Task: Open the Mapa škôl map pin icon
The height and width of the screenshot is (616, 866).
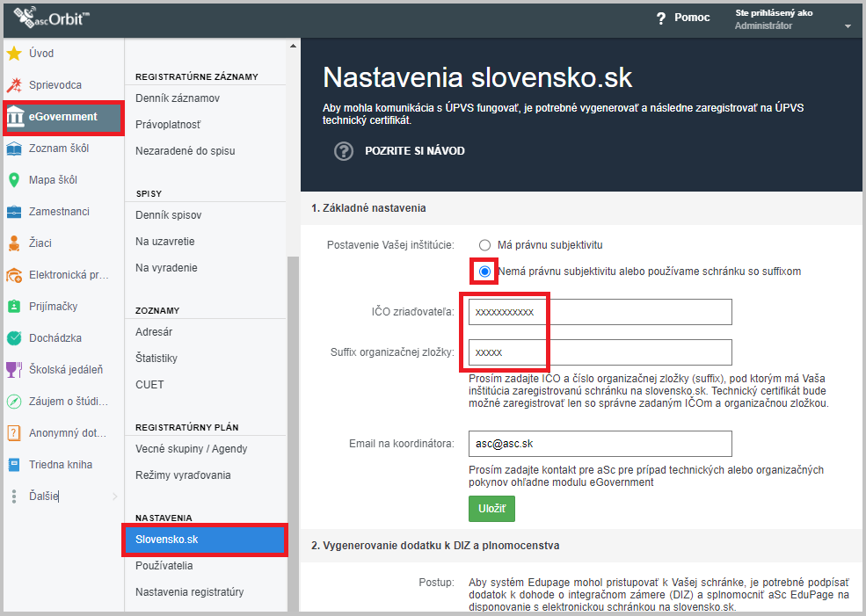Action: point(14,180)
